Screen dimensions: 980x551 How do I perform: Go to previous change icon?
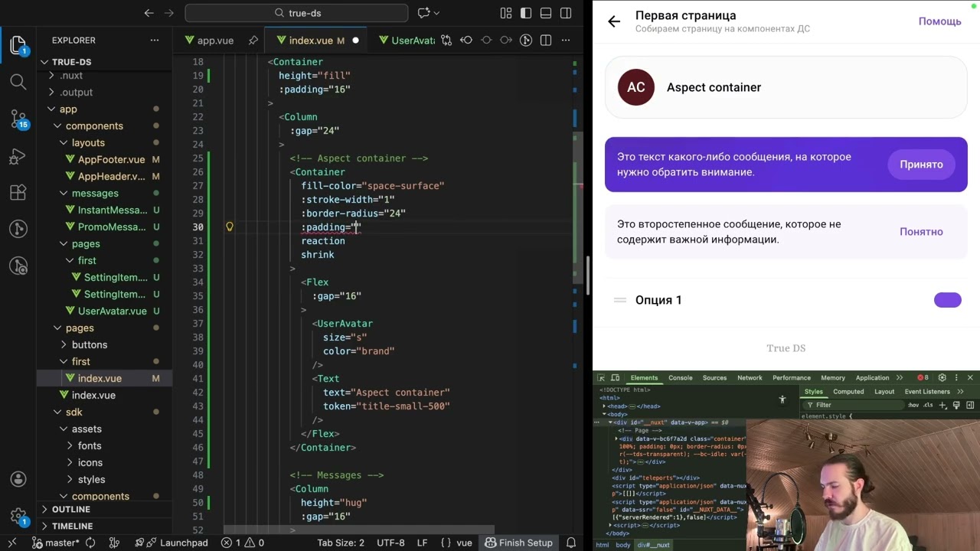coord(466,40)
